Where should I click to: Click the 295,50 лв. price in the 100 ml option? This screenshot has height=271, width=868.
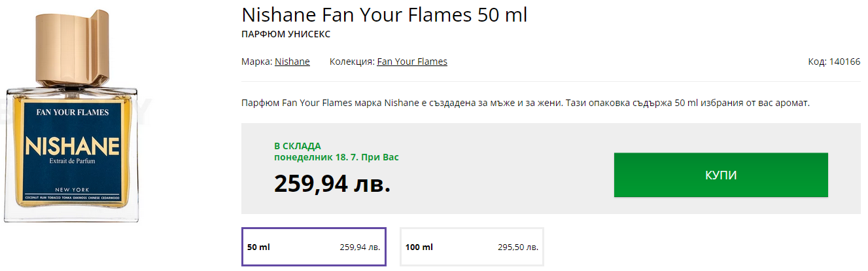point(518,247)
